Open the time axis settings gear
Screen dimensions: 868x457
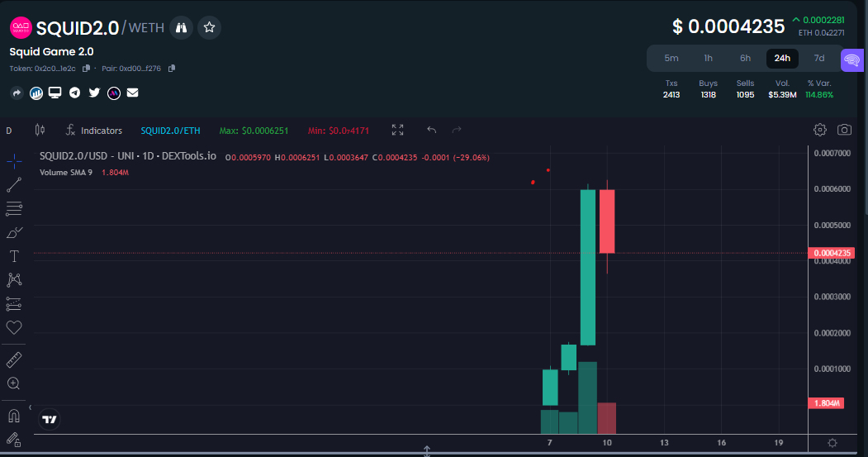832,443
